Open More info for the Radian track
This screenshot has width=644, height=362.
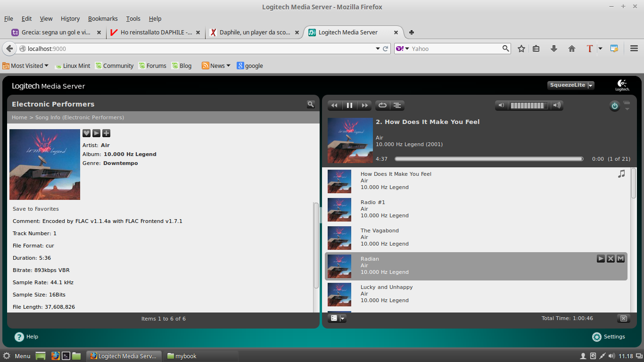620,258
